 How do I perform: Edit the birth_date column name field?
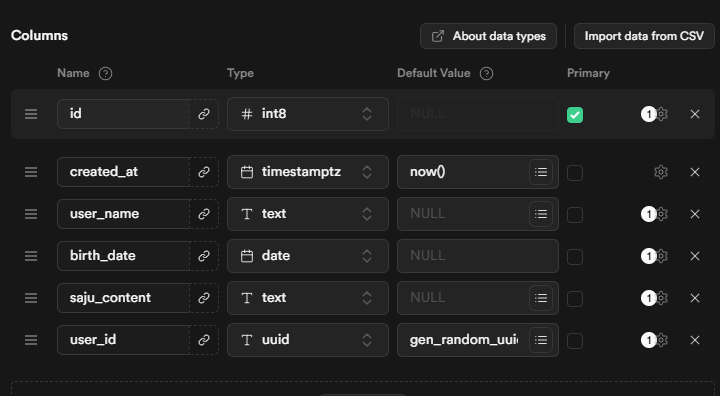click(123, 256)
